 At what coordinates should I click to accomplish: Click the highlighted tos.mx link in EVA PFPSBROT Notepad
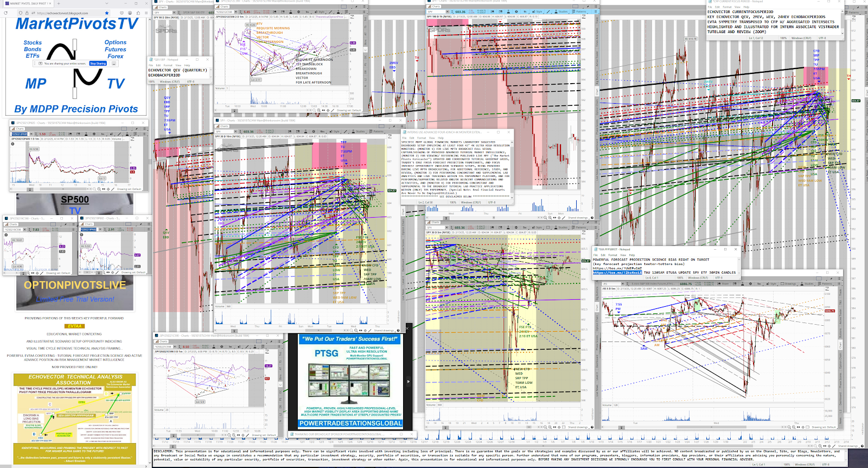click(x=617, y=273)
